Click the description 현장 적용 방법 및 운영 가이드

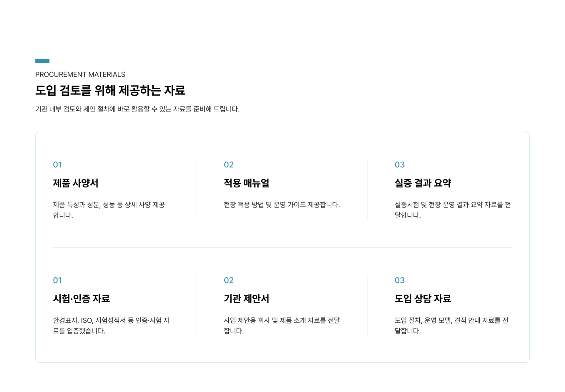click(282, 205)
